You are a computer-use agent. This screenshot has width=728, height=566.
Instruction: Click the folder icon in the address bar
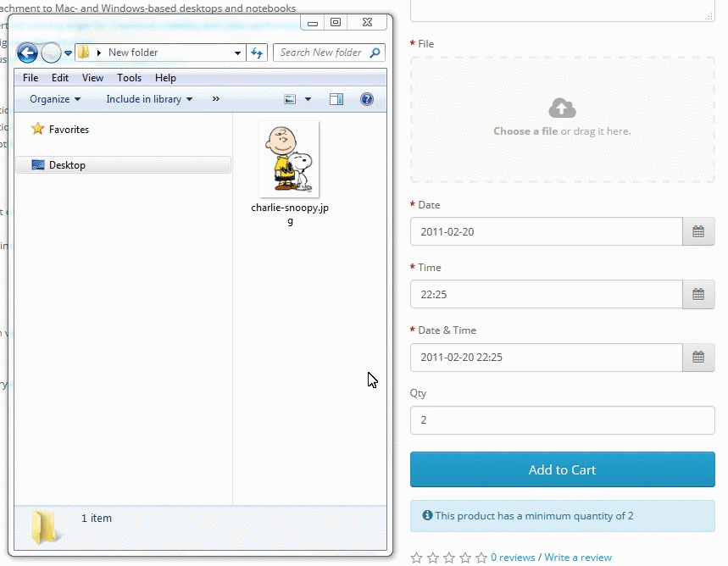coord(84,52)
